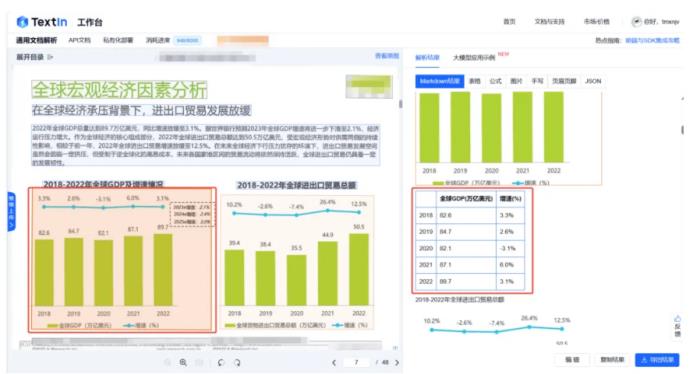Show the JSON result view
Screen dimensions: 700x374
click(x=593, y=81)
